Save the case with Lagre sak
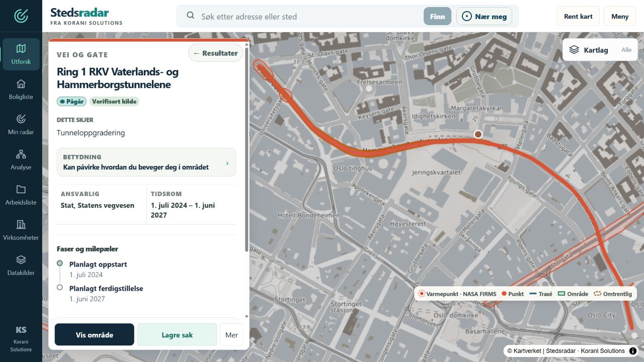 [177, 335]
